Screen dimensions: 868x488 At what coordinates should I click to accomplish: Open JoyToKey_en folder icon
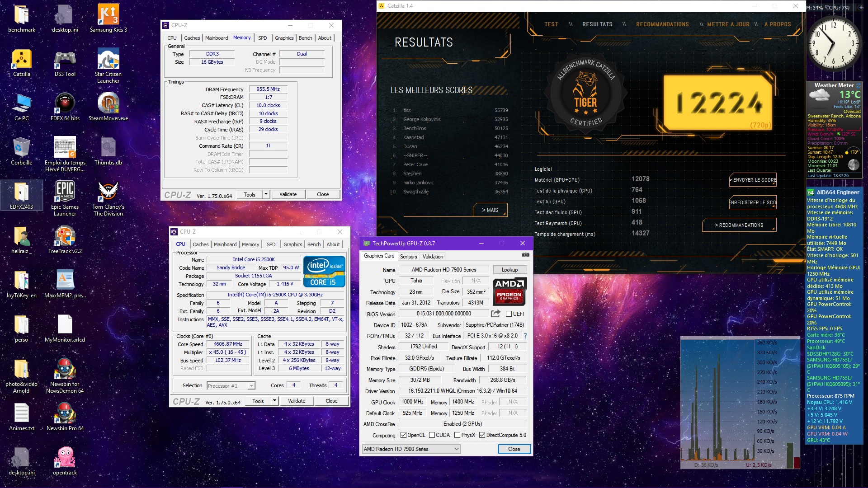(21, 285)
